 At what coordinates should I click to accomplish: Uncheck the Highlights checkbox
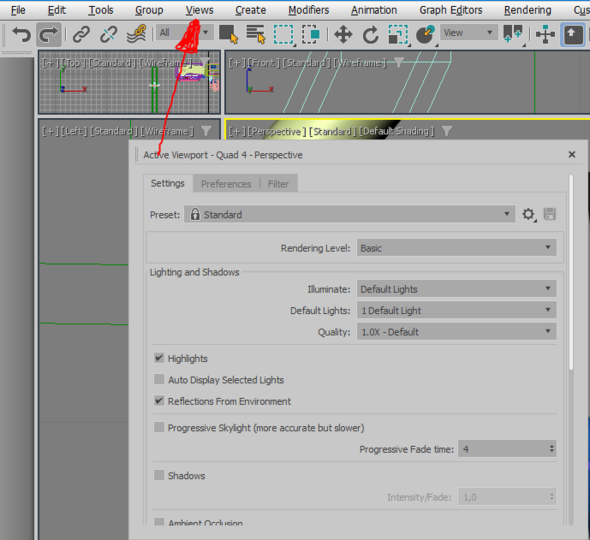point(159,358)
